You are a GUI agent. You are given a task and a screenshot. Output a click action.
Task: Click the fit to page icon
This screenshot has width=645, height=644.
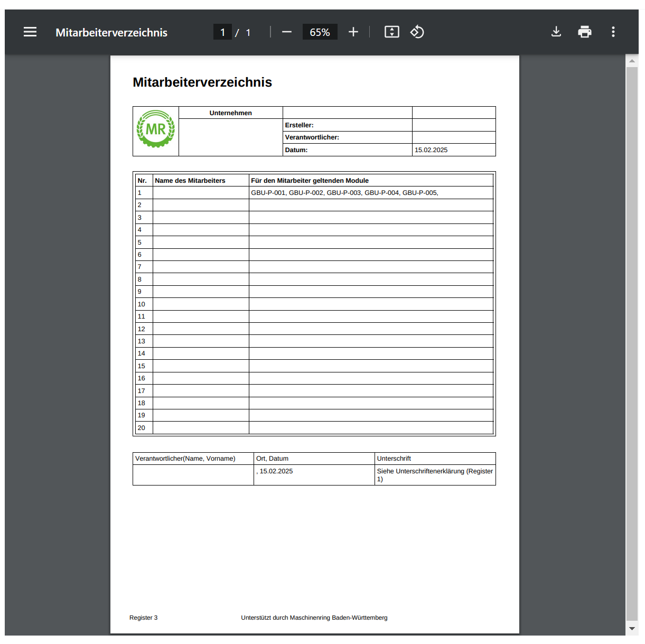click(391, 32)
